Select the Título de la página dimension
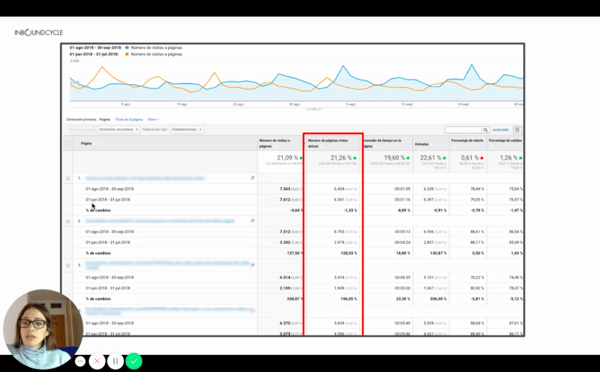Image resolution: width=600 pixels, height=372 pixels. coord(129,120)
